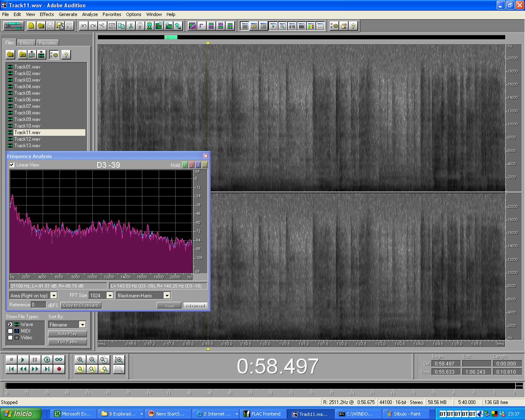Click the Inicio start button
The image size is (525, 420).
coord(21,414)
